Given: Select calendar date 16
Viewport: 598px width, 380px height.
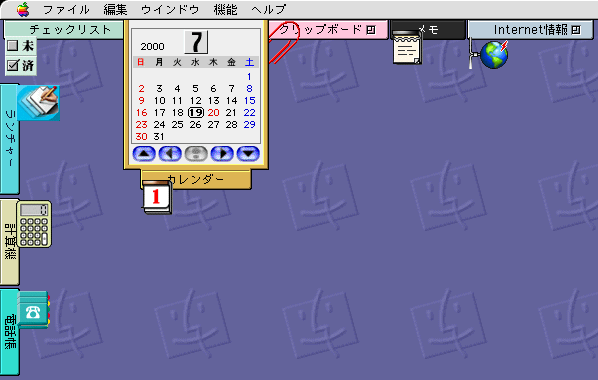Looking at the screenshot, I should [x=141, y=113].
